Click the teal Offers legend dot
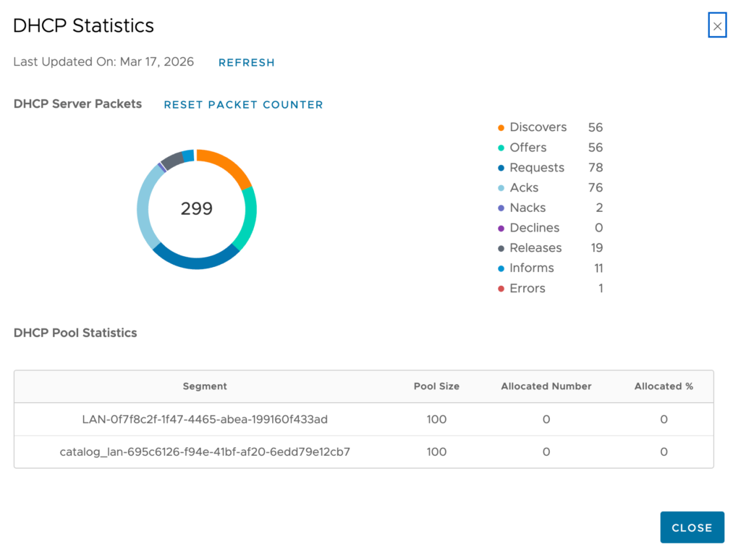The height and width of the screenshot is (560, 741). pos(501,148)
